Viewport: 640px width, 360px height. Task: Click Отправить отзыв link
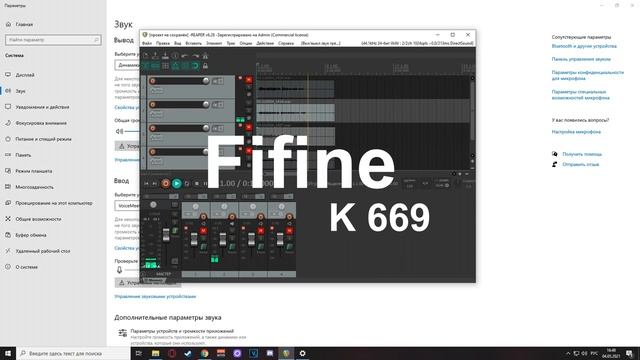point(581,164)
